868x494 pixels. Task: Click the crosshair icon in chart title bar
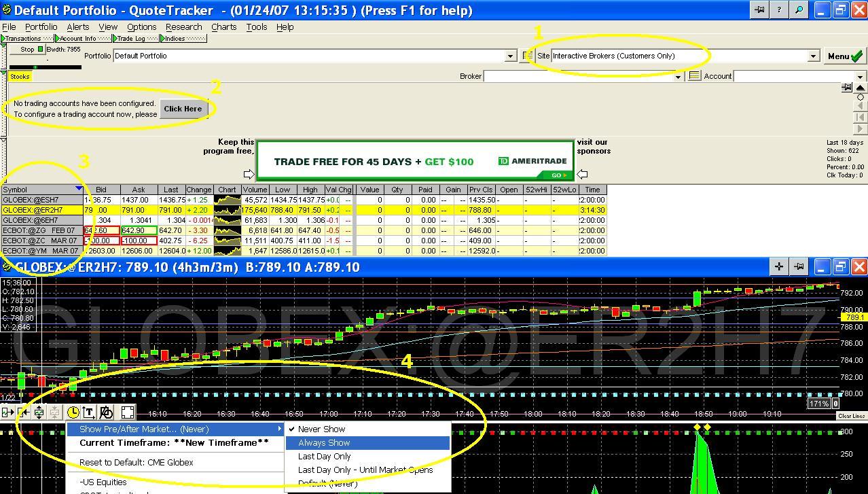(x=779, y=267)
